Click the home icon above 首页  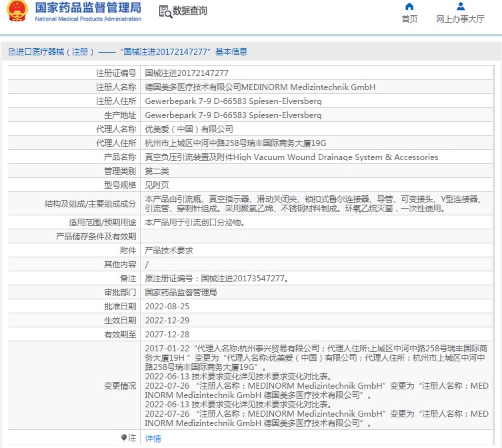(409, 7)
